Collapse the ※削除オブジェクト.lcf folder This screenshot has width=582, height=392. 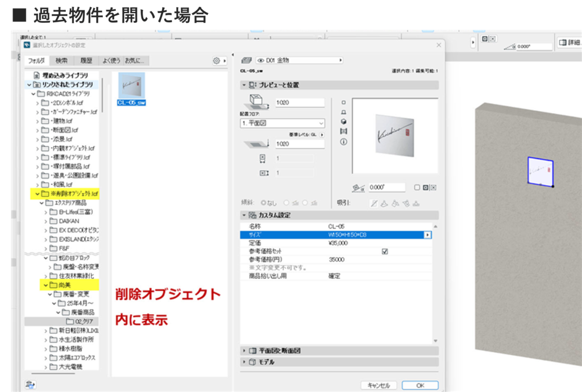pyautogui.click(x=37, y=194)
